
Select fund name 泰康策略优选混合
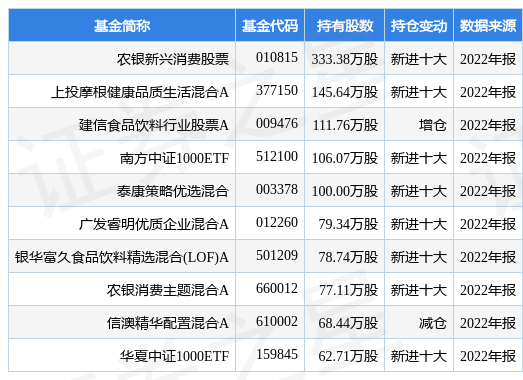click(x=173, y=191)
